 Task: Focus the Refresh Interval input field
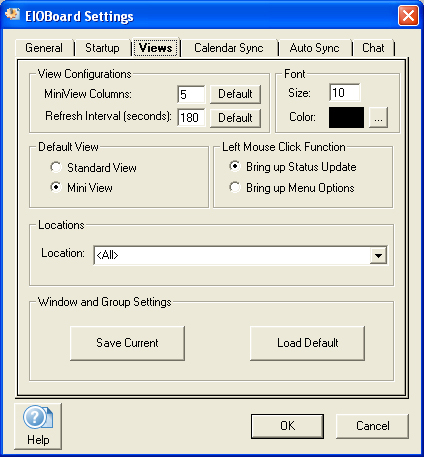(191, 117)
